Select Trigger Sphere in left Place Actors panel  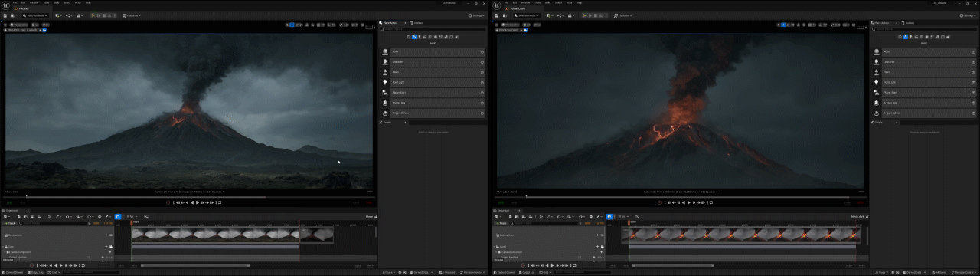click(x=433, y=113)
